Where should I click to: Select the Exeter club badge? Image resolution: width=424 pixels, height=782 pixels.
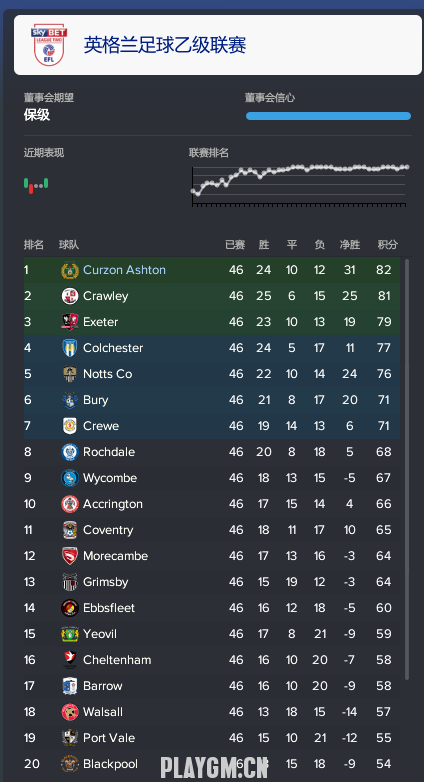point(70,322)
